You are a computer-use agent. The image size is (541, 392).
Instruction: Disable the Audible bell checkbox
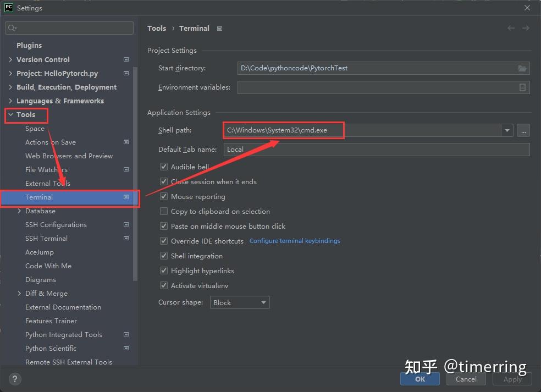(x=163, y=167)
